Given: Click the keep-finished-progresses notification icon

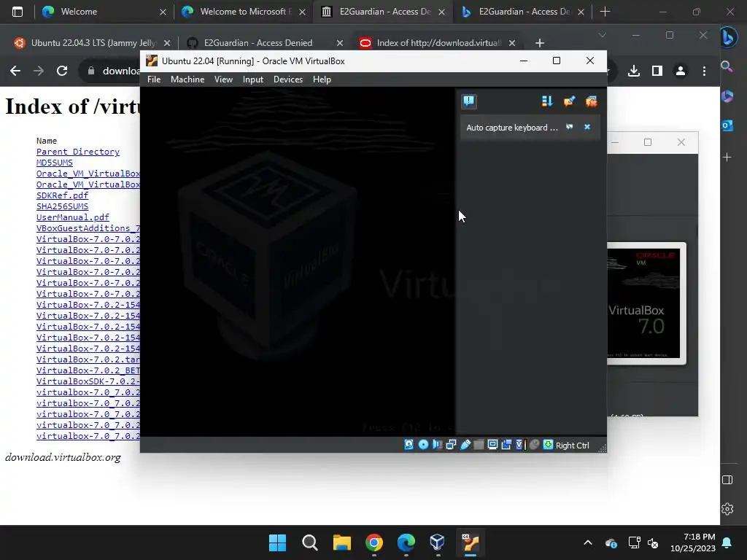Looking at the screenshot, I should coord(569,101).
